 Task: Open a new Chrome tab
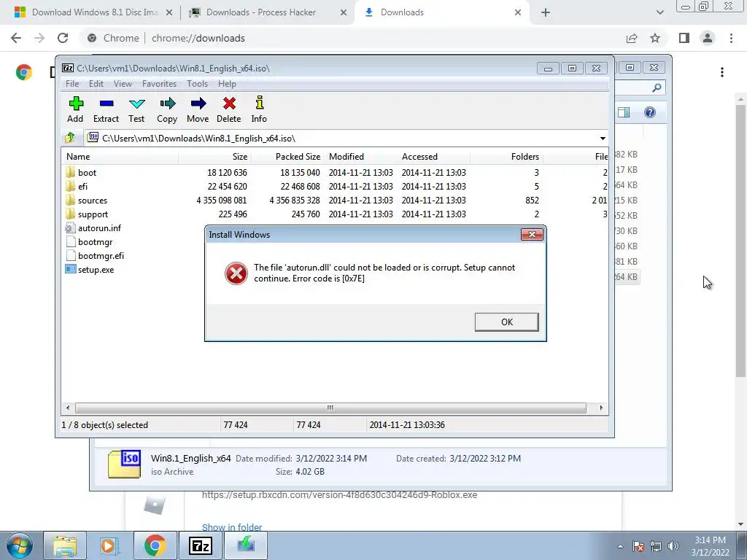[546, 13]
